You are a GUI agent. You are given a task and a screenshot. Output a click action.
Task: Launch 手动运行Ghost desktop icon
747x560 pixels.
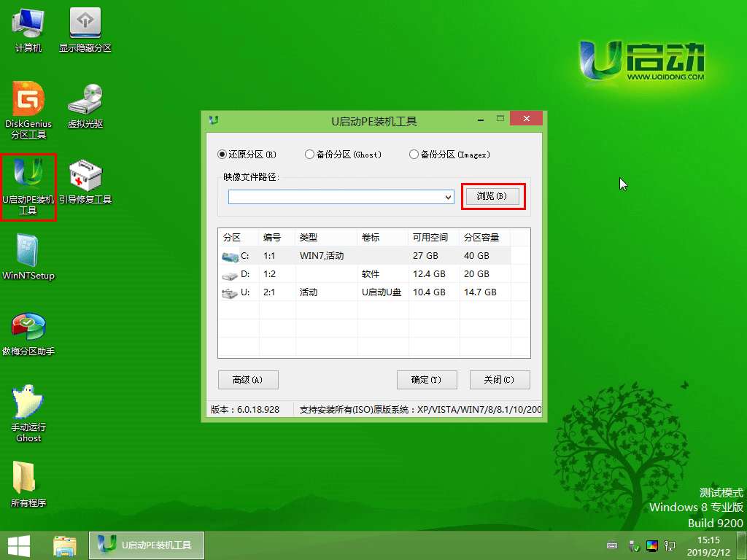(28, 413)
